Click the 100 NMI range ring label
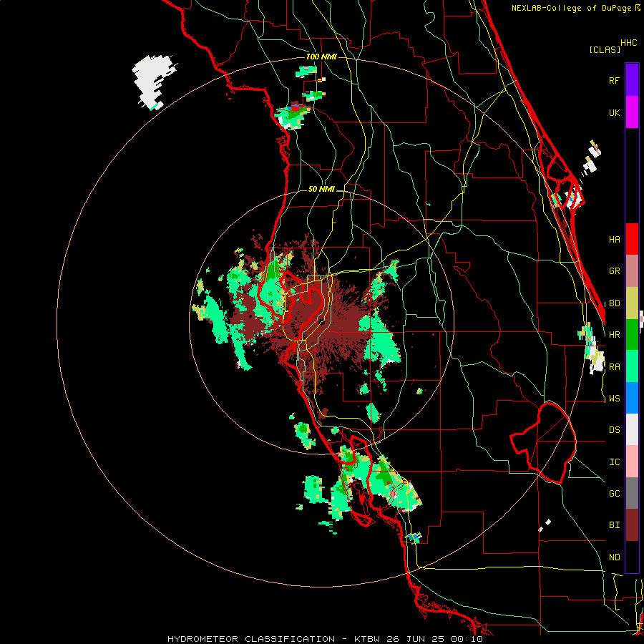 point(321,57)
